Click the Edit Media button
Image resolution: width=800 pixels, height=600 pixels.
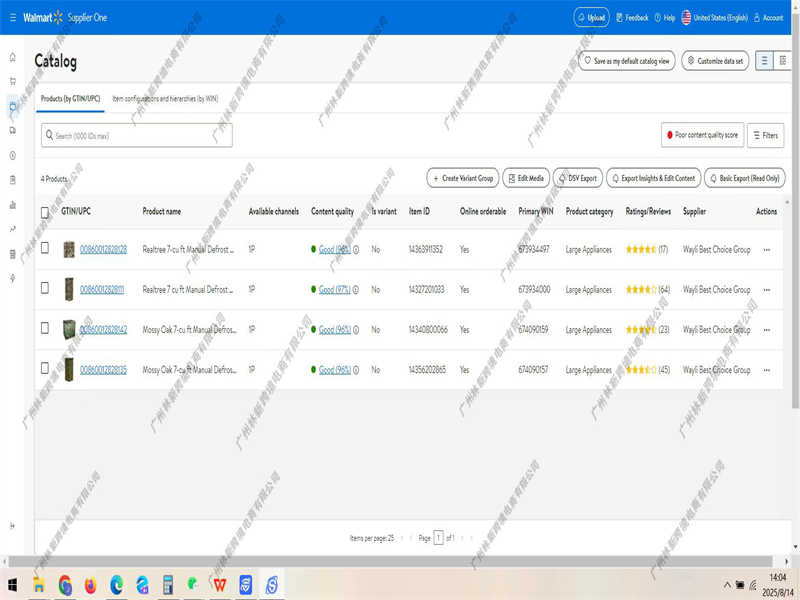[x=526, y=178]
